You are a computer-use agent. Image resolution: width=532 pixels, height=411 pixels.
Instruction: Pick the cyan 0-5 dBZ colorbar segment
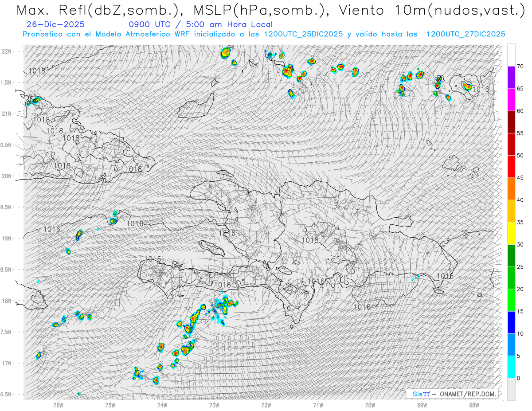tap(511, 367)
